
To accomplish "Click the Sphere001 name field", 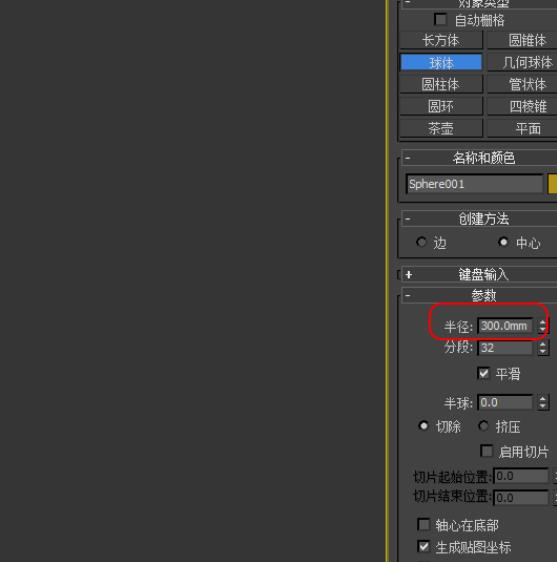I will point(475,184).
